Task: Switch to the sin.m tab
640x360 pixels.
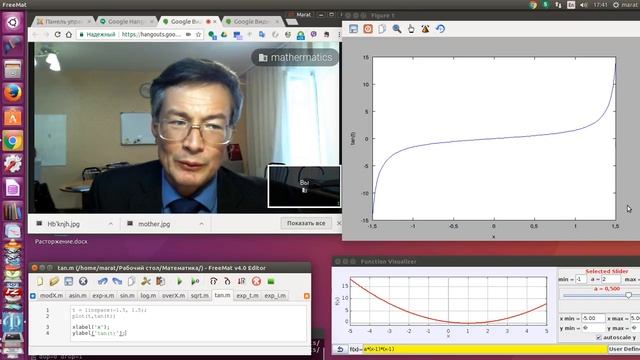Action: click(127, 296)
